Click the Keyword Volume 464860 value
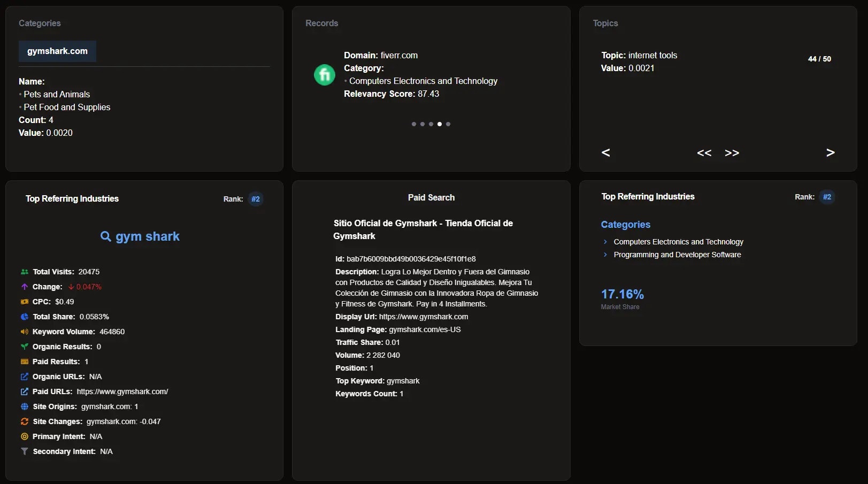Image resolution: width=868 pixels, height=484 pixels. tap(112, 332)
